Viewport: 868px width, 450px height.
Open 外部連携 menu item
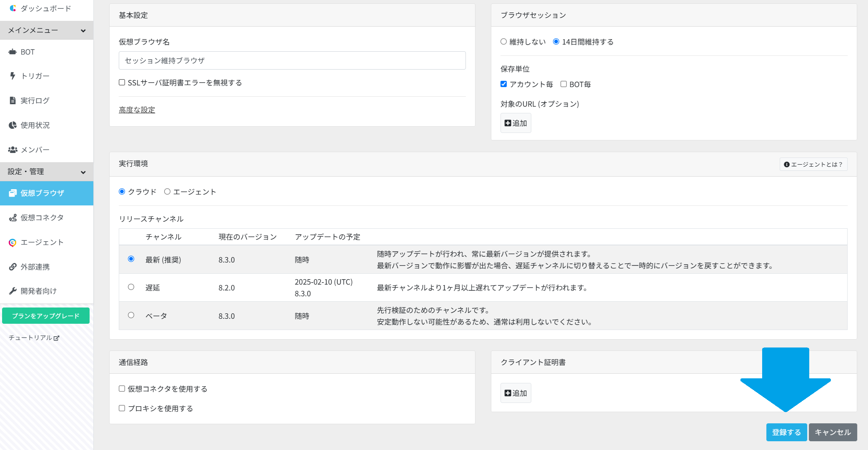pyautogui.click(x=47, y=267)
